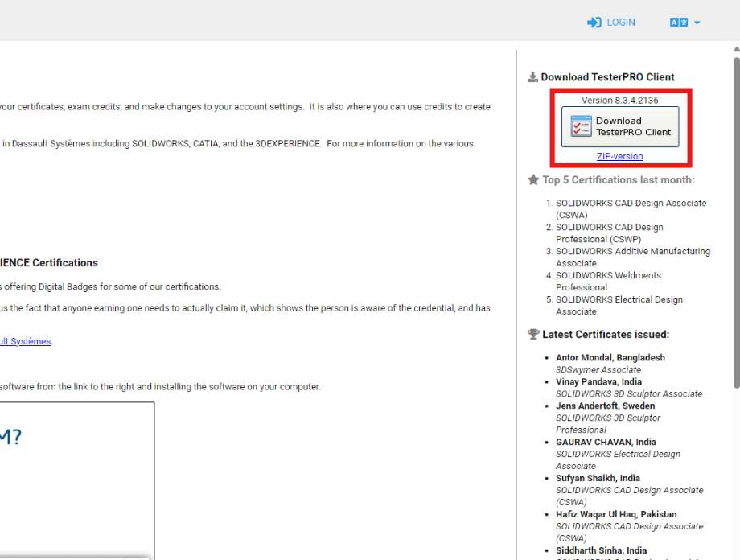Image resolution: width=740 pixels, height=560 pixels.
Task: Click 'SOLIDWORKS Electrical Design Associate' in Top 5
Action: 619,306
